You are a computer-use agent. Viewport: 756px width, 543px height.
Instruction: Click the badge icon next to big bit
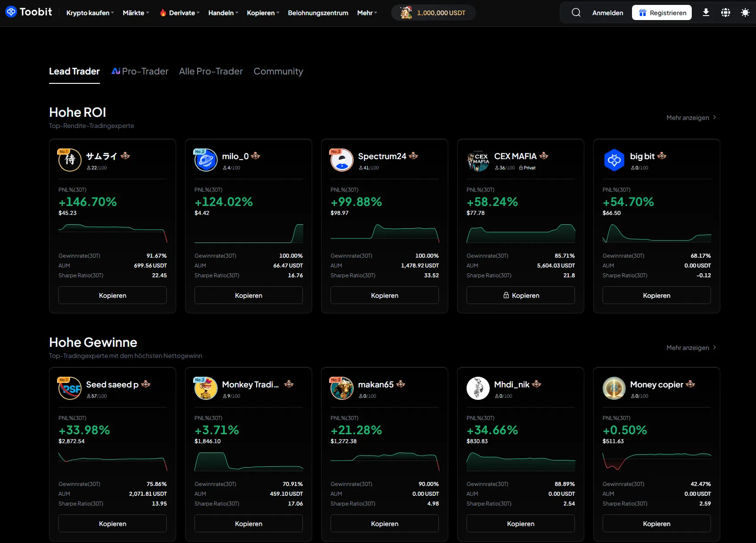(x=662, y=156)
